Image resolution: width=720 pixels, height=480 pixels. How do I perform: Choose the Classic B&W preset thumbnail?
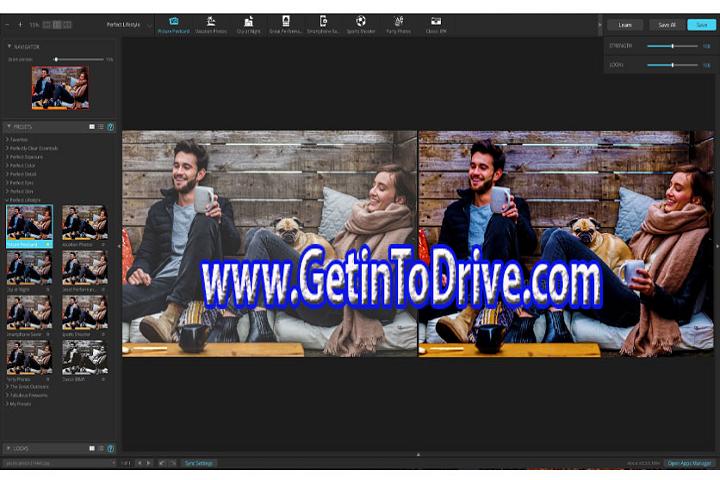click(x=85, y=357)
